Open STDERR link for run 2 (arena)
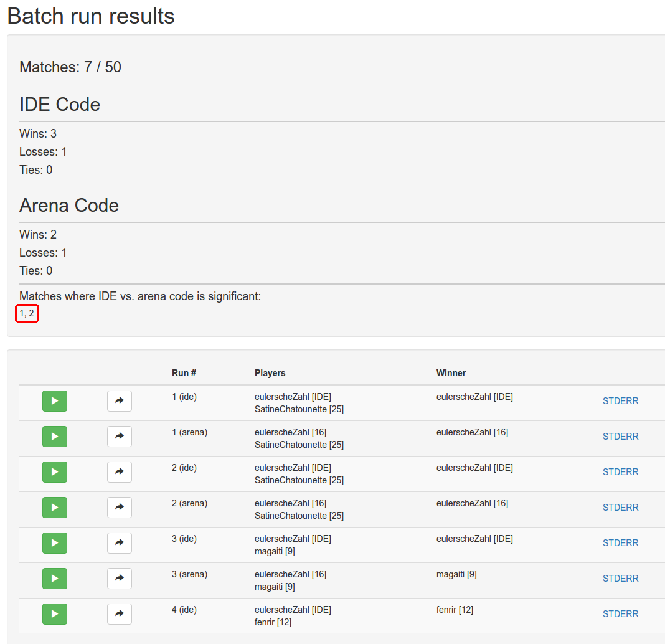The height and width of the screenshot is (644, 665). (620, 508)
